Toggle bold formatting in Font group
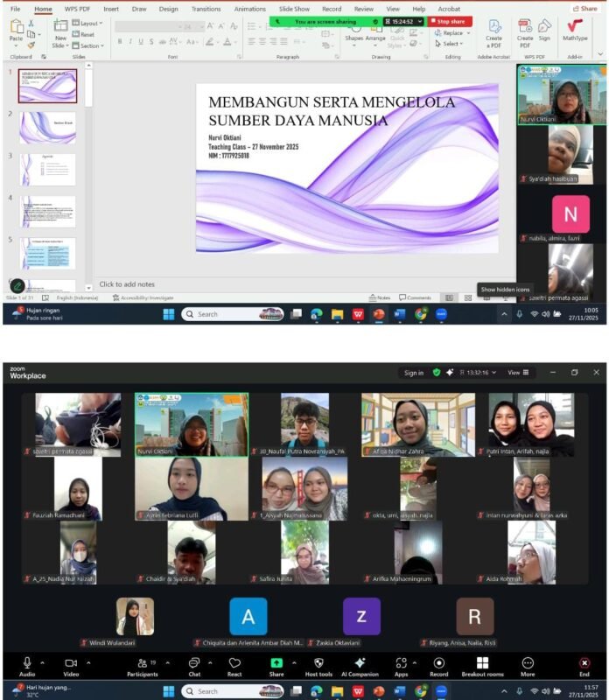Image resolution: width=609 pixels, height=700 pixels. pos(119,41)
